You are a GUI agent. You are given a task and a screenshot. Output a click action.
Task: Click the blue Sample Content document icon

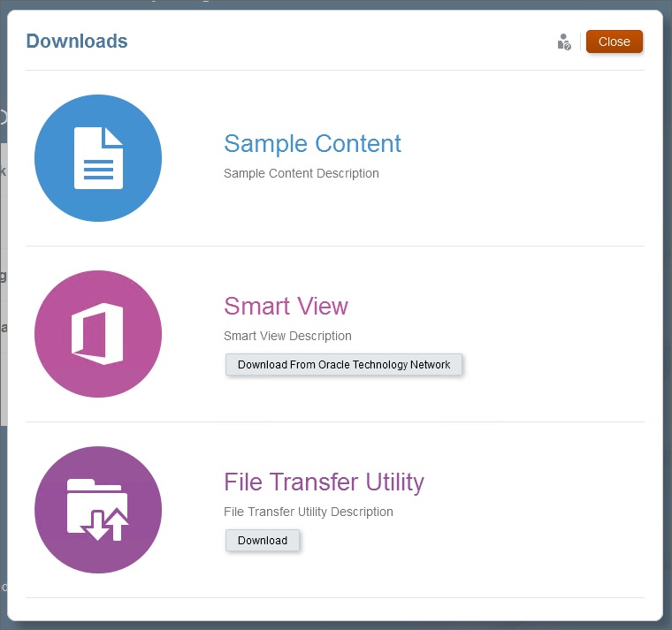coord(98,158)
